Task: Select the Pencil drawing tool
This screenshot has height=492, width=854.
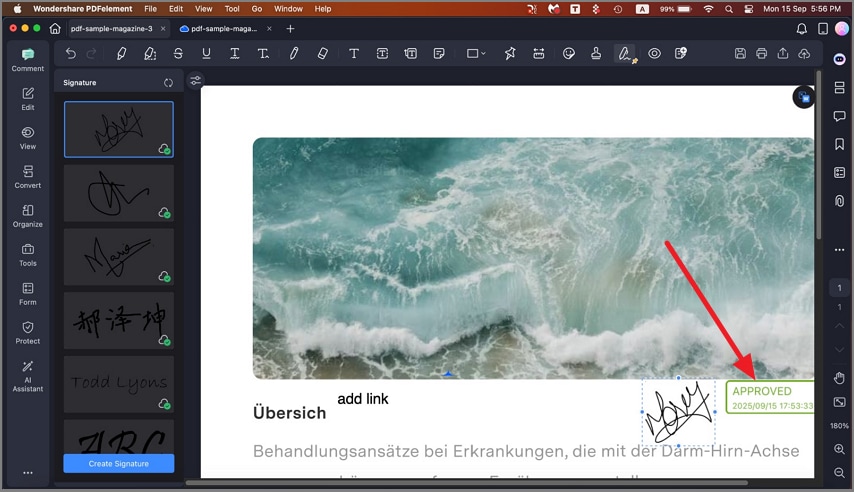Action: [294, 53]
